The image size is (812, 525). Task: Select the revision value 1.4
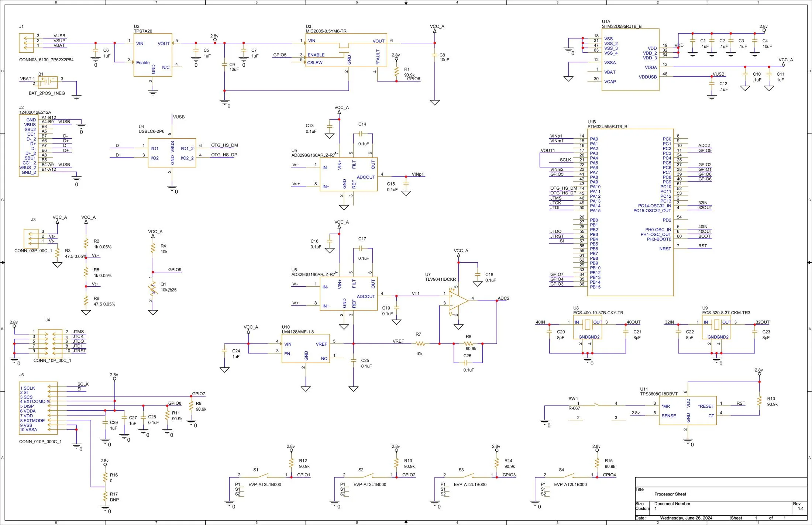[801, 508]
